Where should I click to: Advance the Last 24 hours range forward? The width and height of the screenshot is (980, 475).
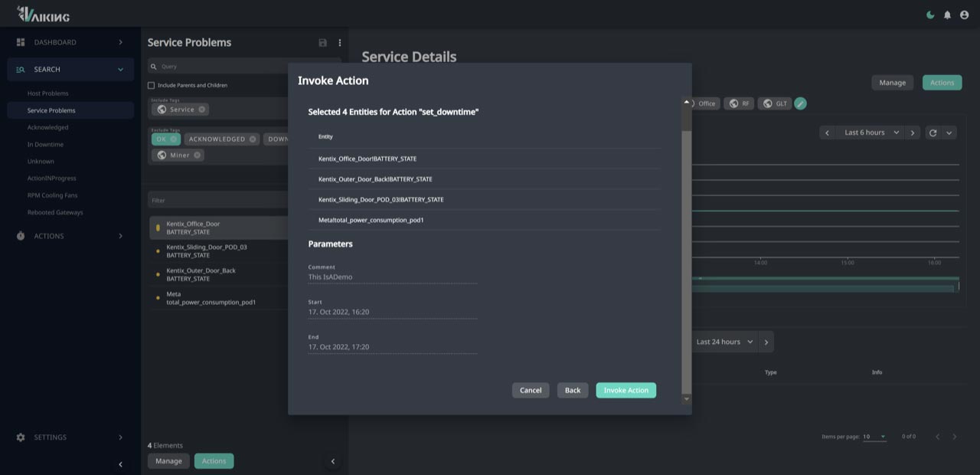[x=766, y=342]
